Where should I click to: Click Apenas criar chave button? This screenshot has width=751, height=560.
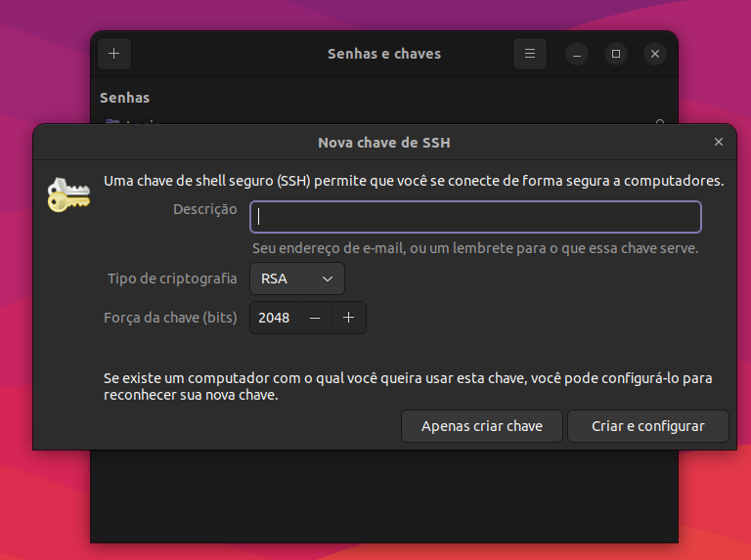point(482,426)
